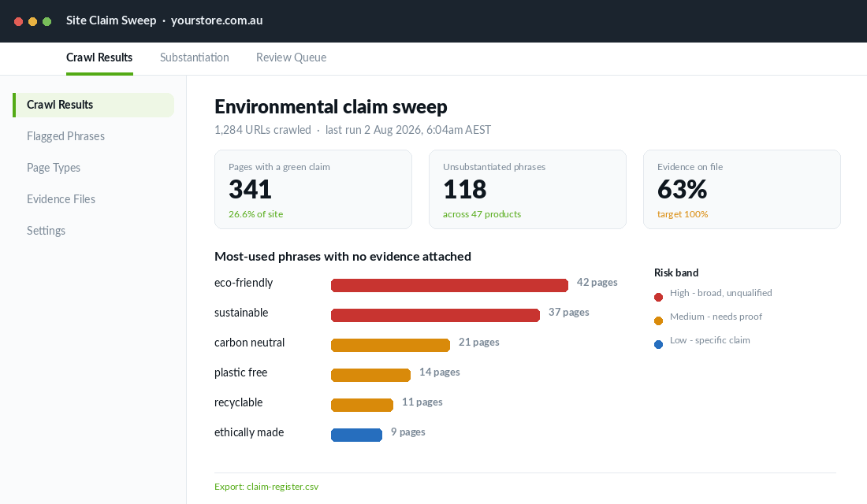
Task: Click the blue Low risk legend dot
Action: tap(659, 345)
